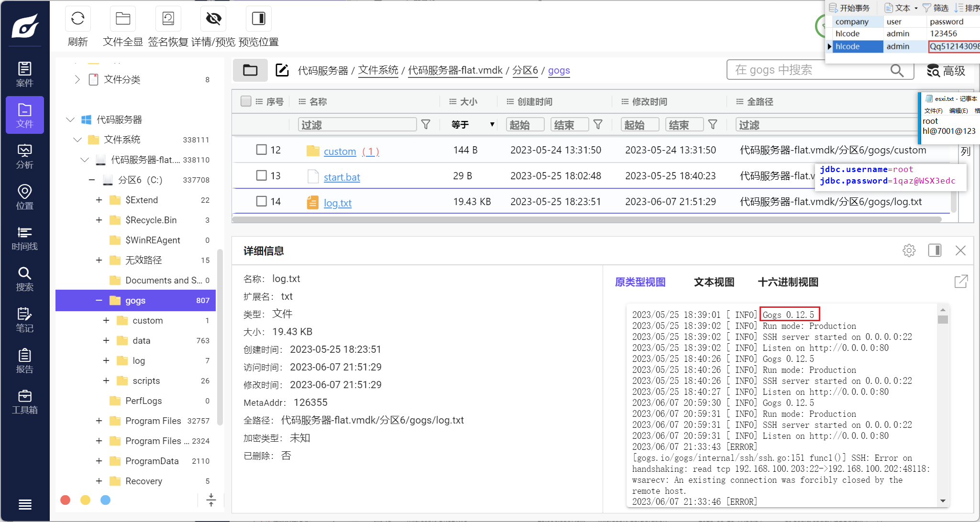Click the 预览位置 layout icon
This screenshot has width=980, height=522.
coord(259,19)
